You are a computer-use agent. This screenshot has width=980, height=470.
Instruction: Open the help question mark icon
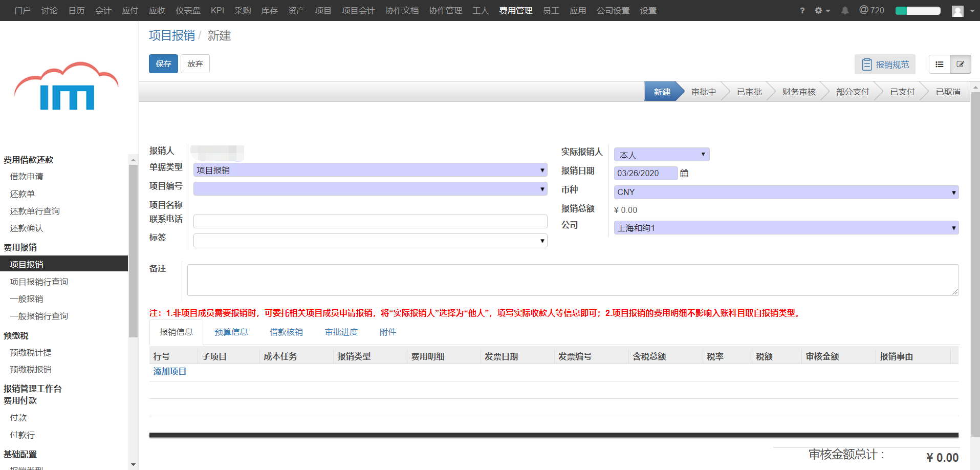[x=802, y=11]
